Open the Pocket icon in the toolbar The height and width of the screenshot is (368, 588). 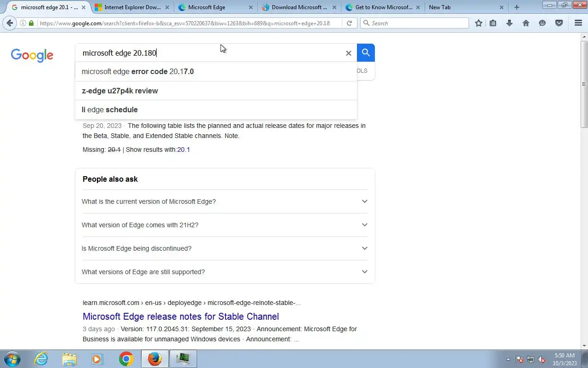pos(559,23)
